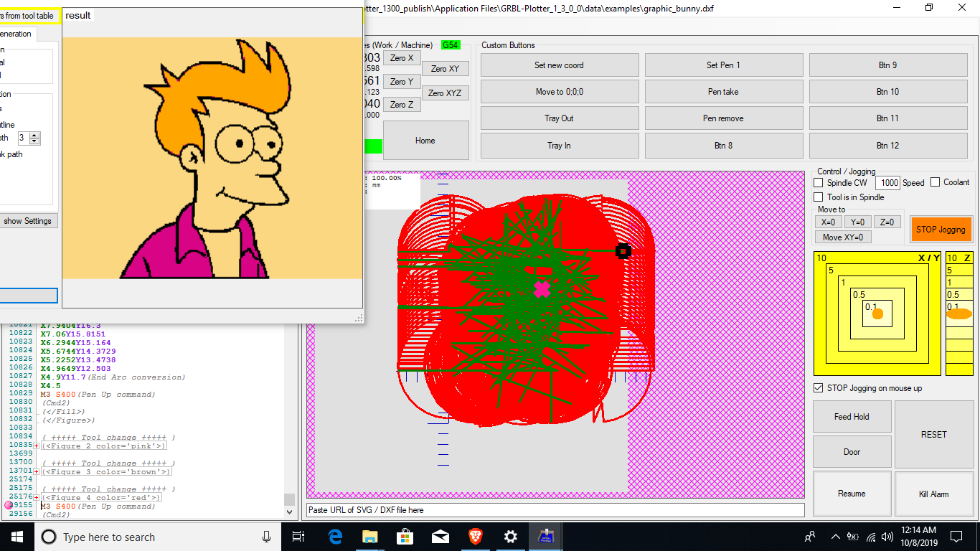Viewport: 980px width, 551px height.
Task: Open the Microsoft Store taskbar icon
Action: coord(405,537)
